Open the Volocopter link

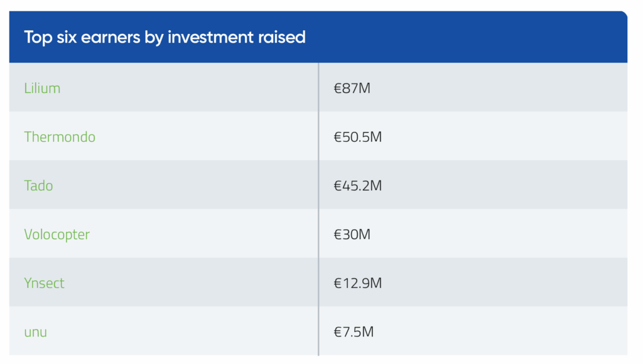point(57,235)
